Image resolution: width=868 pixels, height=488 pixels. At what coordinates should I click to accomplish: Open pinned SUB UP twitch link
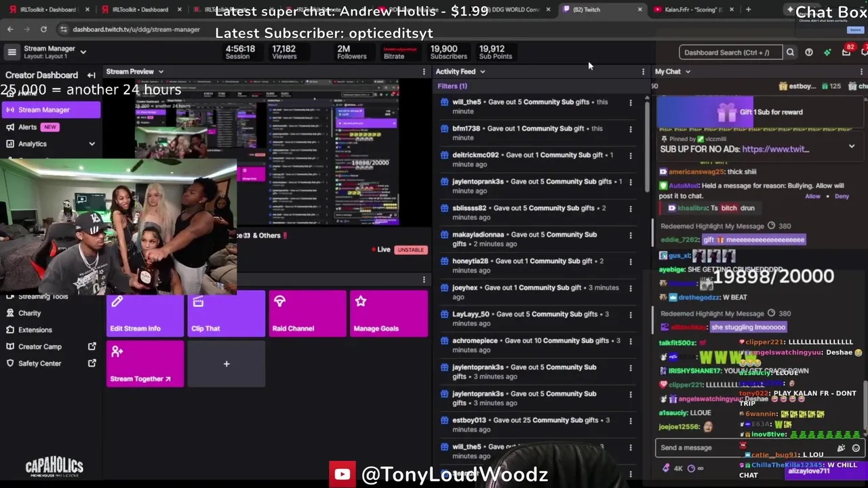point(776,149)
